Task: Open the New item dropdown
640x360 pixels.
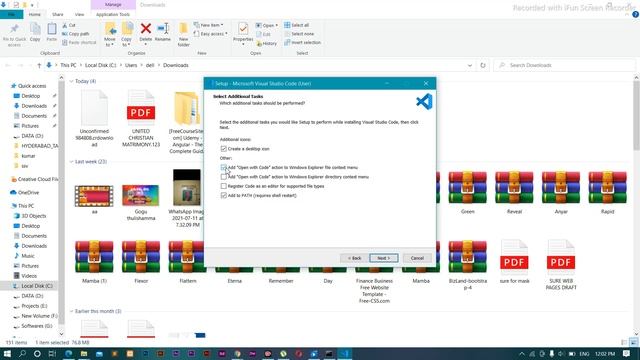Action: coord(209,25)
